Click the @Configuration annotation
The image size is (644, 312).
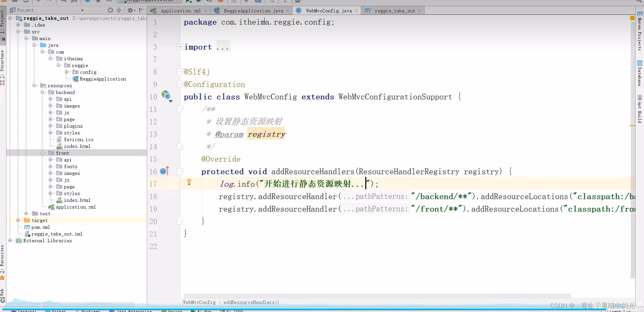tap(214, 84)
